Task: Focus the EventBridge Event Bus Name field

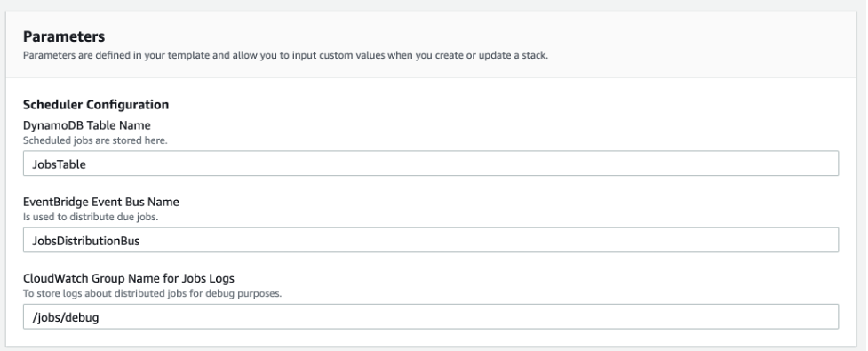Action: point(431,240)
